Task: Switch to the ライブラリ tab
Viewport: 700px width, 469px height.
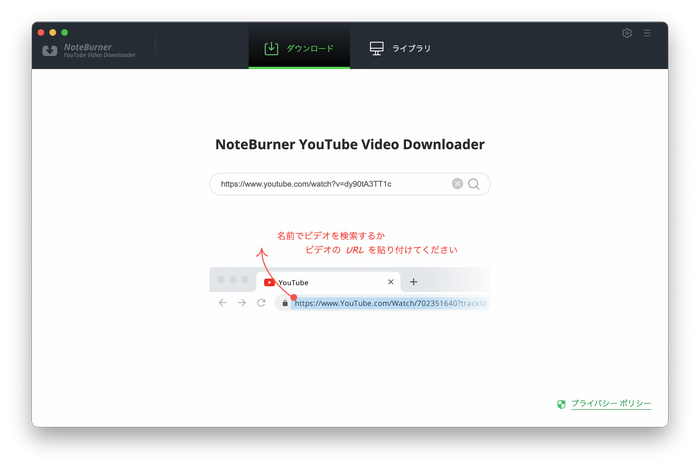Action: [400, 48]
